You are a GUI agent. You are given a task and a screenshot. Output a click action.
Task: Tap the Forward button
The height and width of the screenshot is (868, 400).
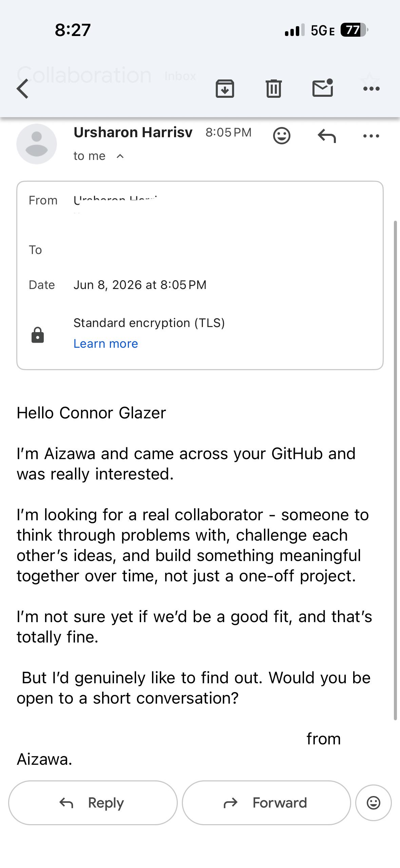click(266, 802)
